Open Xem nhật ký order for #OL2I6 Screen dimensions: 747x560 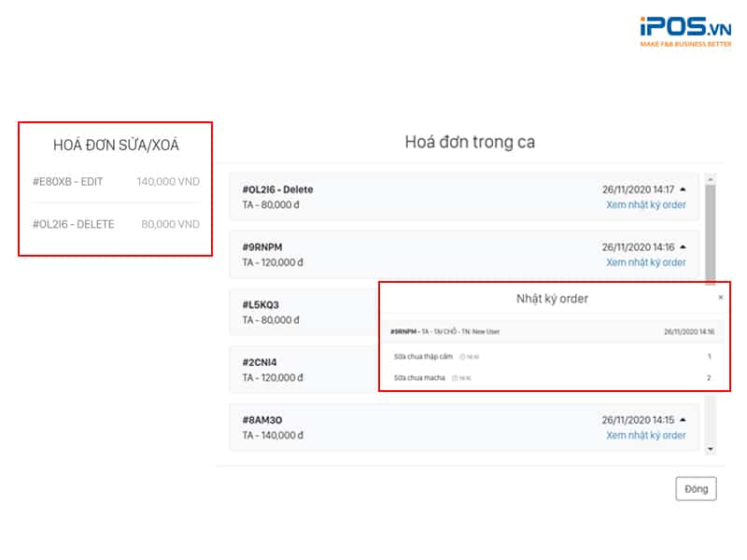[x=645, y=204]
